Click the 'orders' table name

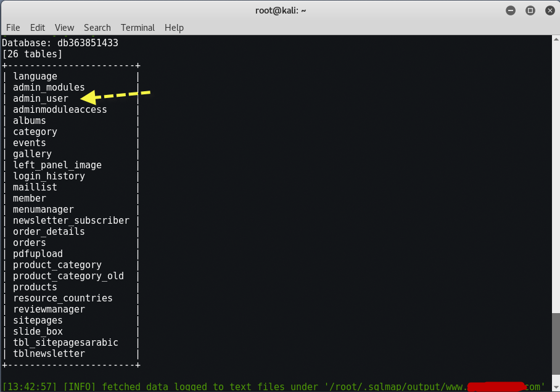point(30,242)
